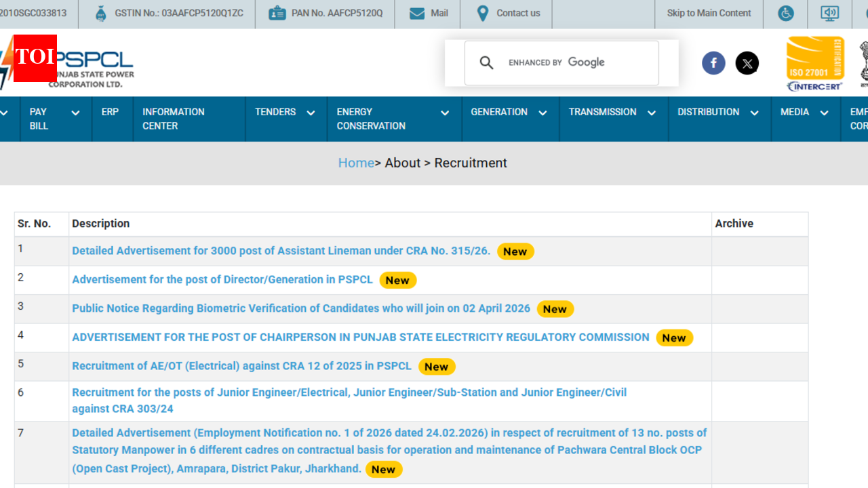Screen dimensions: 868x488
Task: Click the Contact us location pin icon
Action: pyautogui.click(x=482, y=13)
